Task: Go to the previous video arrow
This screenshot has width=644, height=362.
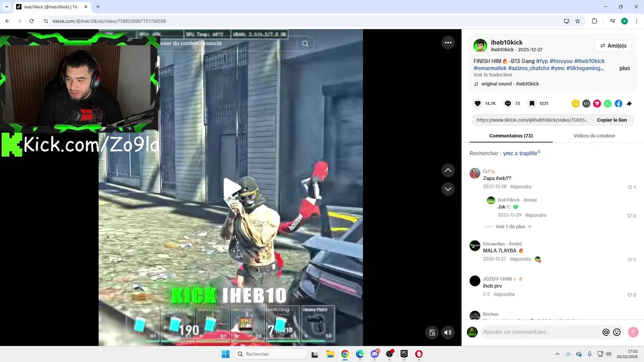Action: [448, 170]
